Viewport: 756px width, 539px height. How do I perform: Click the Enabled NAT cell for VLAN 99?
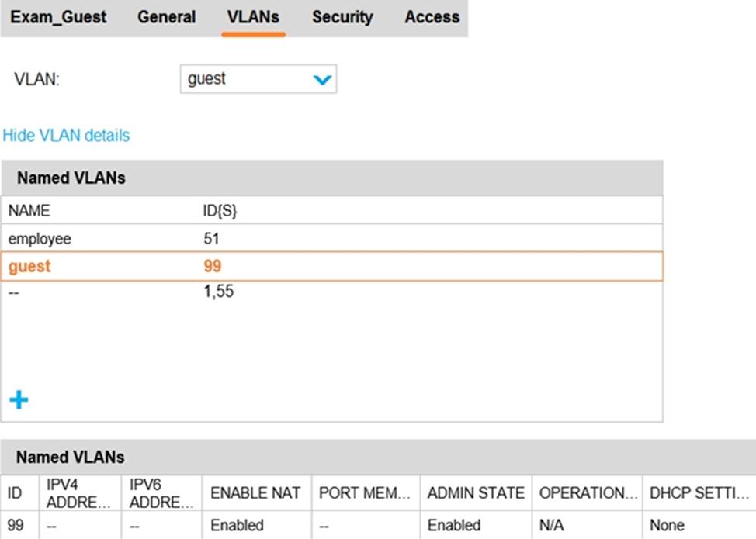pyautogui.click(x=237, y=525)
